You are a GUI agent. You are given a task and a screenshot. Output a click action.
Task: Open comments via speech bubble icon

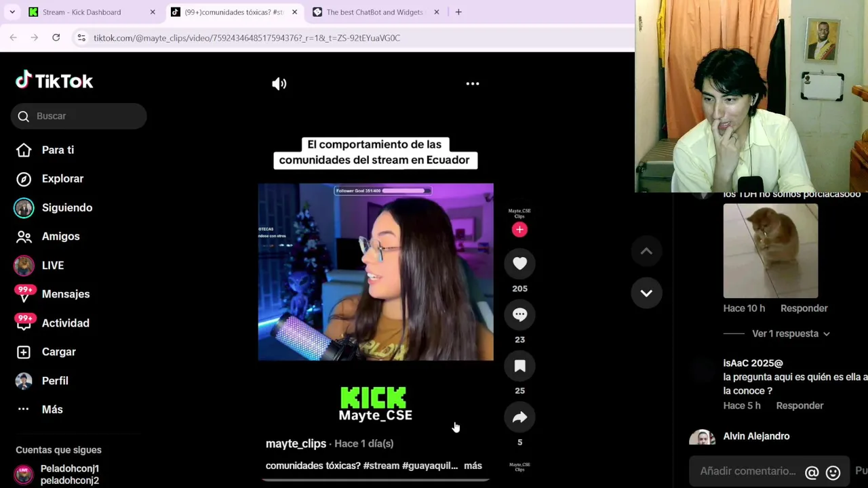(x=519, y=314)
